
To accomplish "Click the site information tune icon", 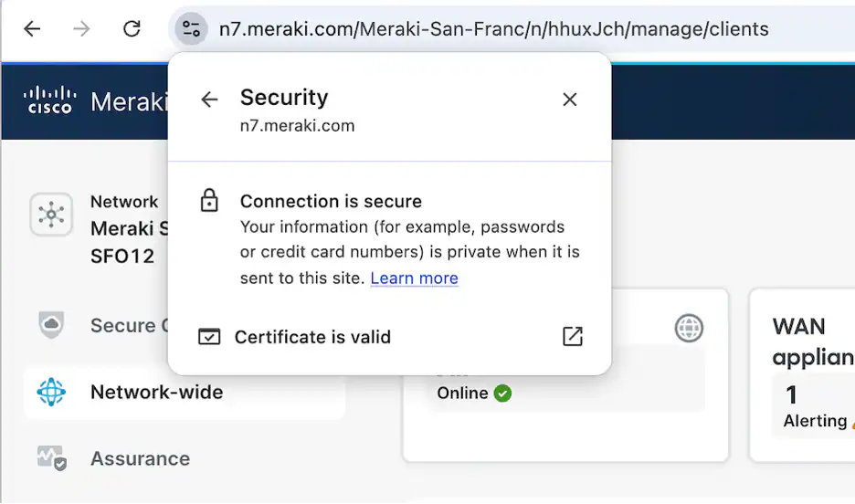I will coord(192,29).
